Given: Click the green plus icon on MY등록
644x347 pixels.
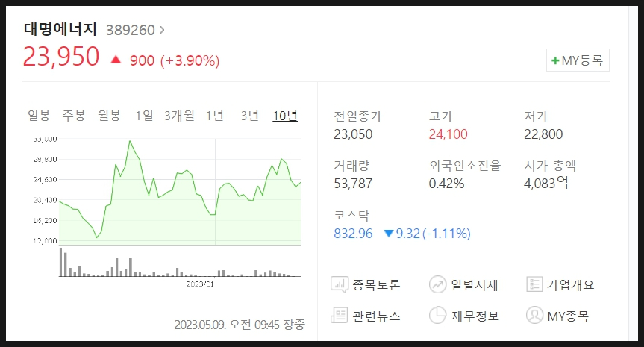Looking at the screenshot, I should tap(555, 60).
